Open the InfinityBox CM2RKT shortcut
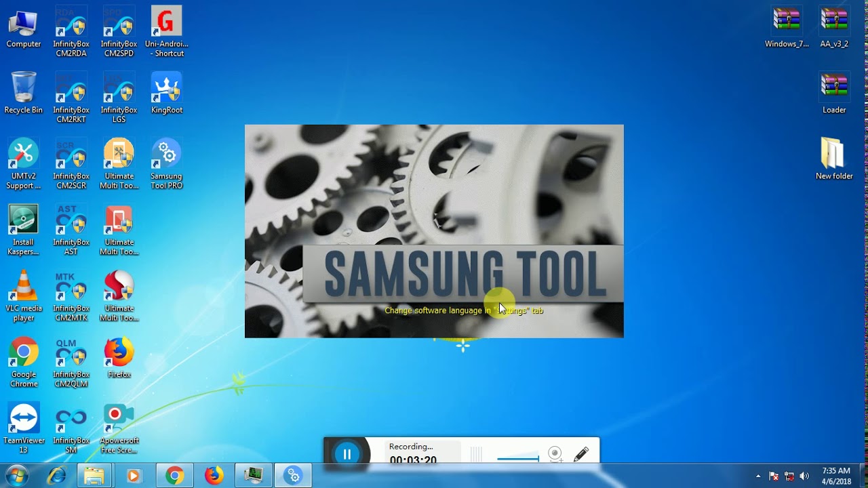The height and width of the screenshot is (488, 868). pos(71,98)
